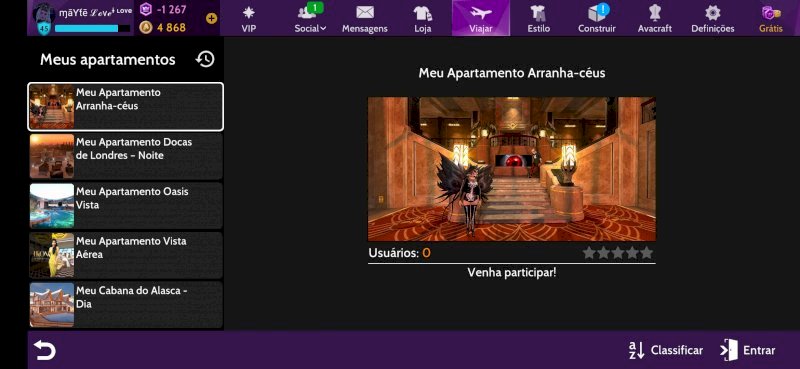Open the Estilo clothing menu

tap(539, 18)
